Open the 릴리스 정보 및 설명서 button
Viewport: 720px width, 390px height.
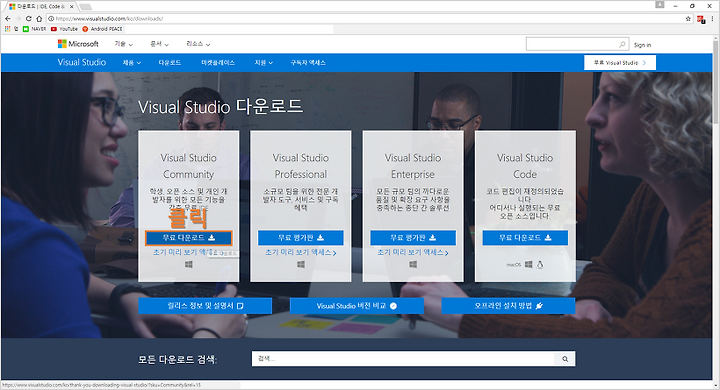tap(205, 306)
